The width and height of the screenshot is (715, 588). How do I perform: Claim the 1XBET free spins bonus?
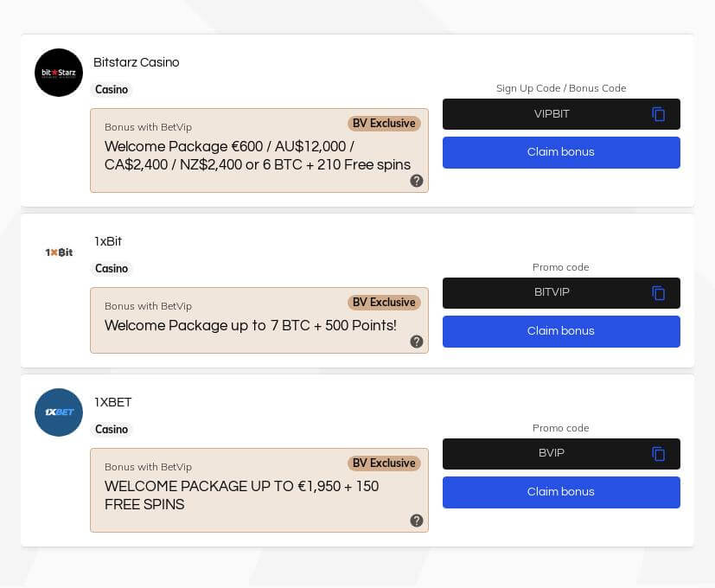pos(561,492)
